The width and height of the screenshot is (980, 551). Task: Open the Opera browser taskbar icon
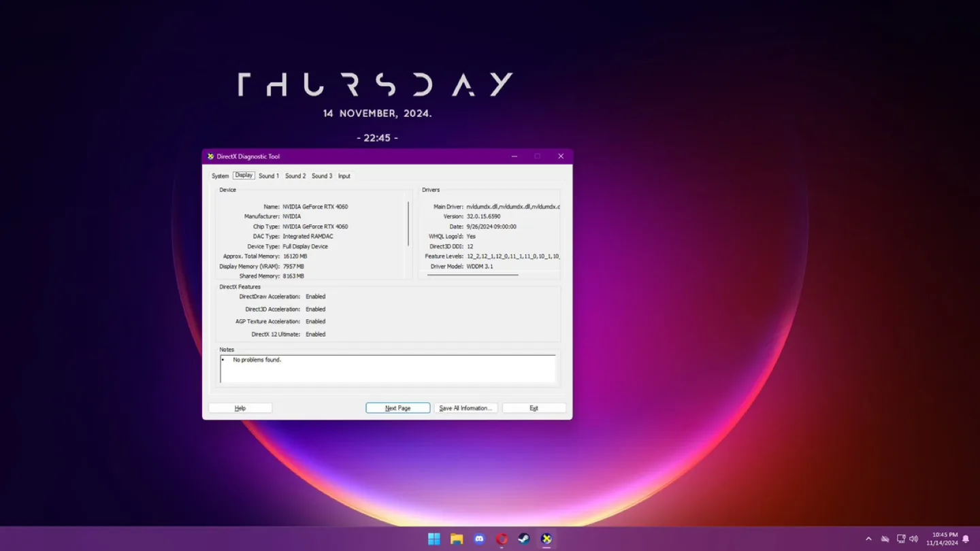click(502, 539)
